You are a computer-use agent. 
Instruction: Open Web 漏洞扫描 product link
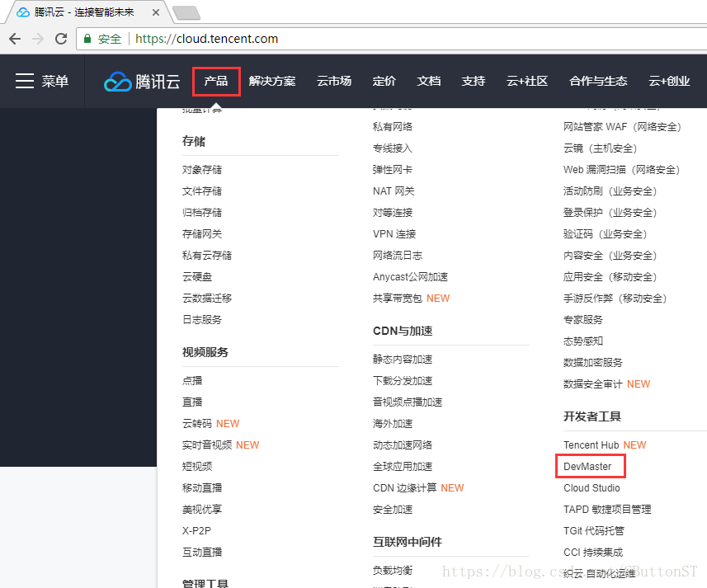pyautogui.click(x=621, y=170)
